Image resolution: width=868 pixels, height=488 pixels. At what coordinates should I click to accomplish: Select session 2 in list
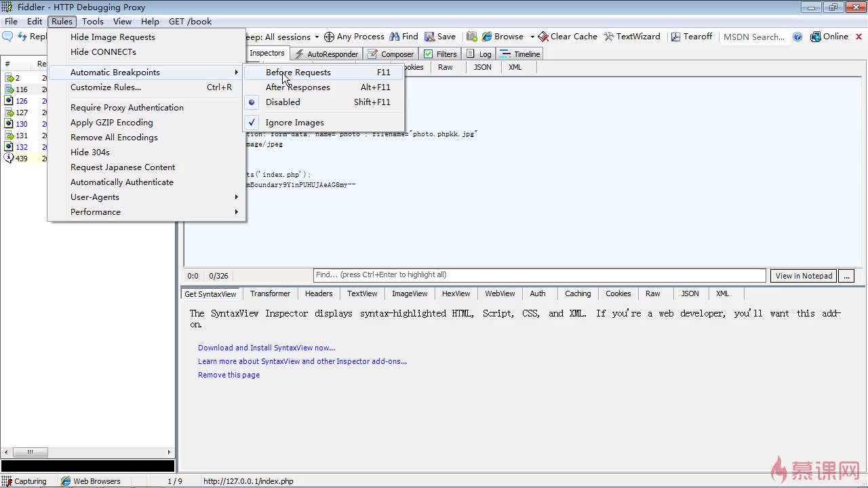[x=24, y=78]
